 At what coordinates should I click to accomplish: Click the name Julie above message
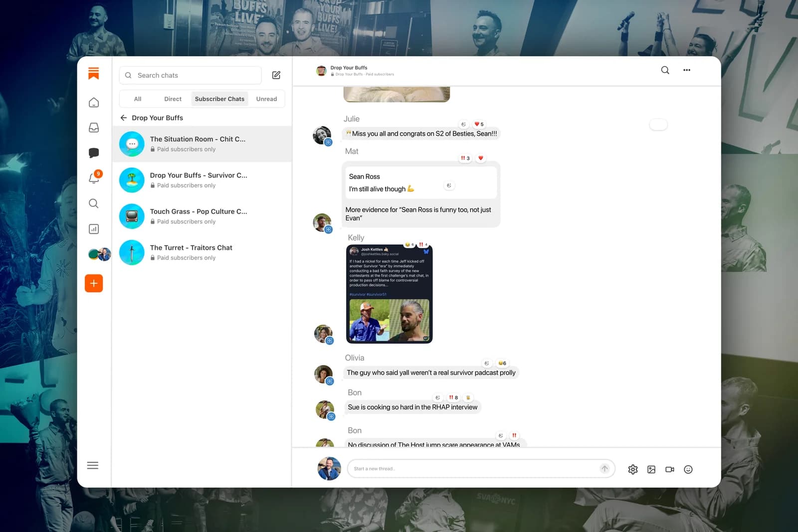pyautogui.click(x=351, y=119)
